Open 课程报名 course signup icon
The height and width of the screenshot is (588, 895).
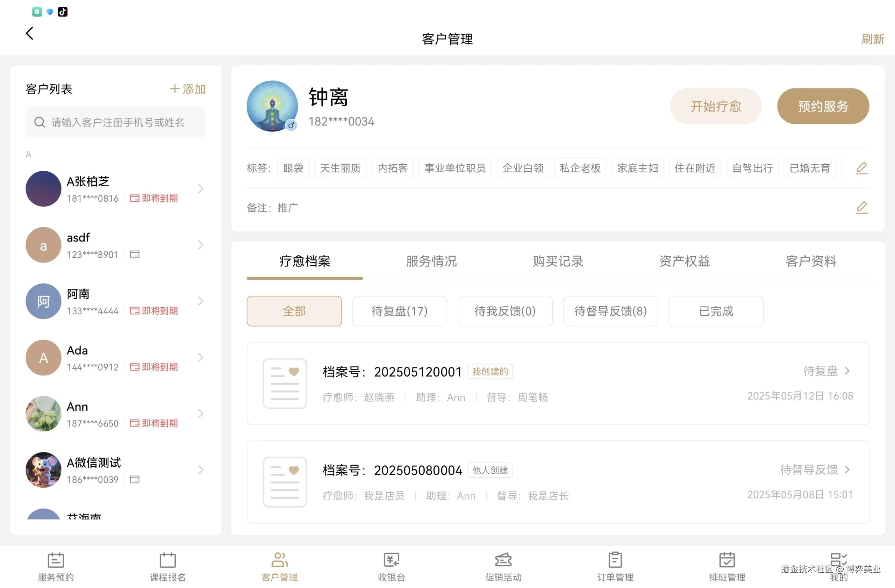point(167,560)
